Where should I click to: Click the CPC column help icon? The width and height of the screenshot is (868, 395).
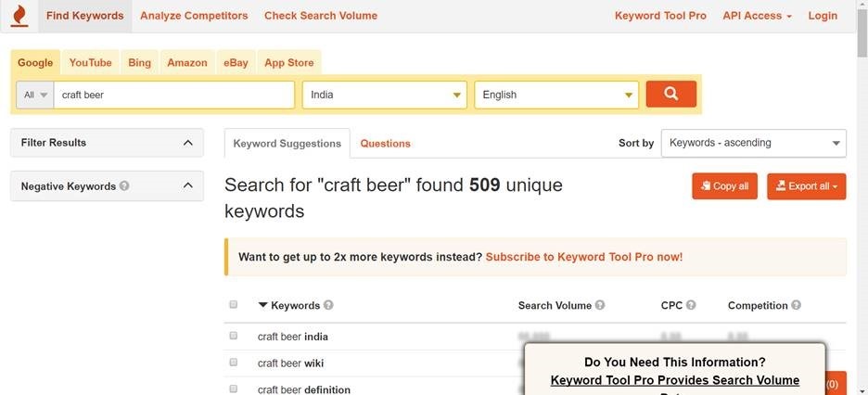click(x=691, y=305)
